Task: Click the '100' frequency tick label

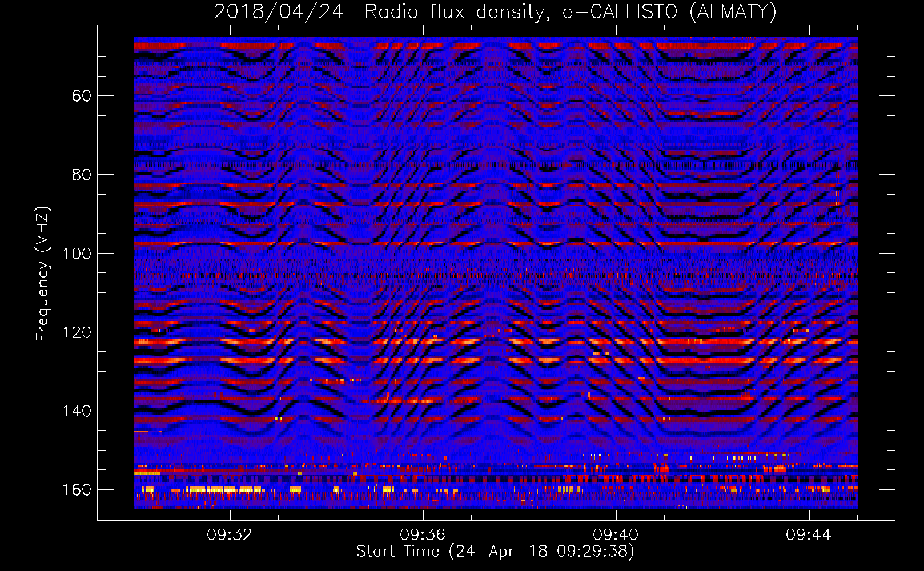Action: (77, 254)
